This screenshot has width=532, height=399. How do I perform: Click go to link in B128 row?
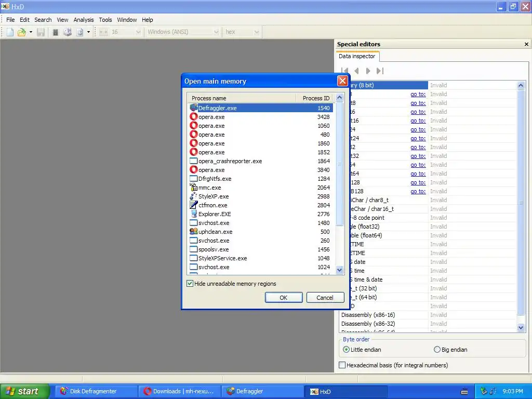[x=418, y=191]
